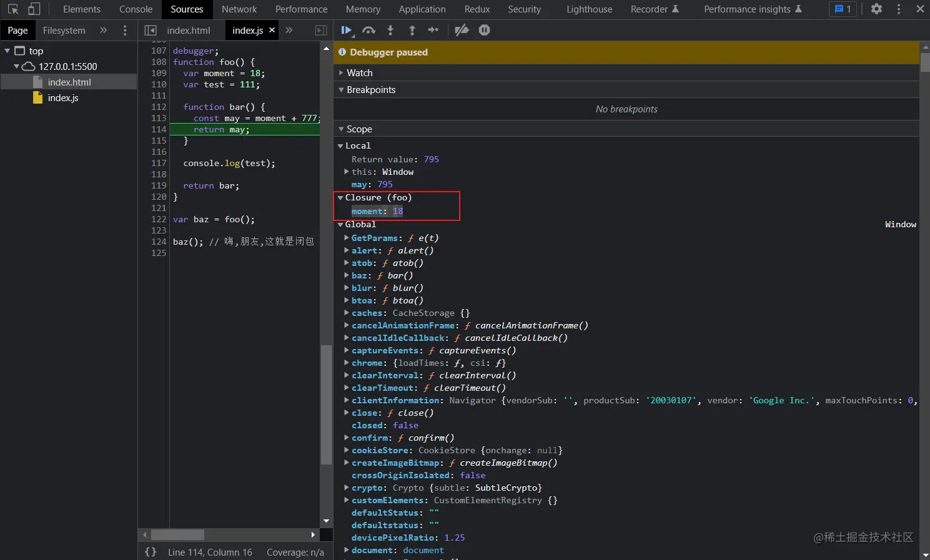Click the horizontal scrollbar thumb in code editor

coord(177,535)
